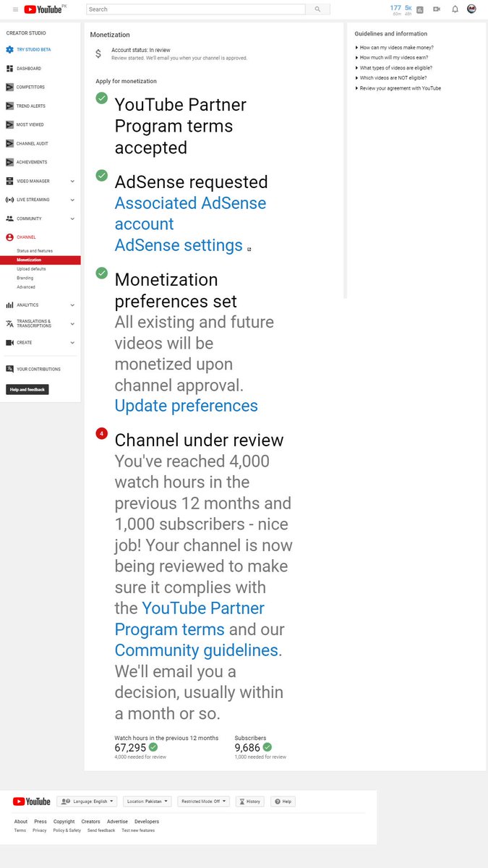Open the Associated AdSense account link
This screenshot has height=868, width=488.
tap(190, 213)
